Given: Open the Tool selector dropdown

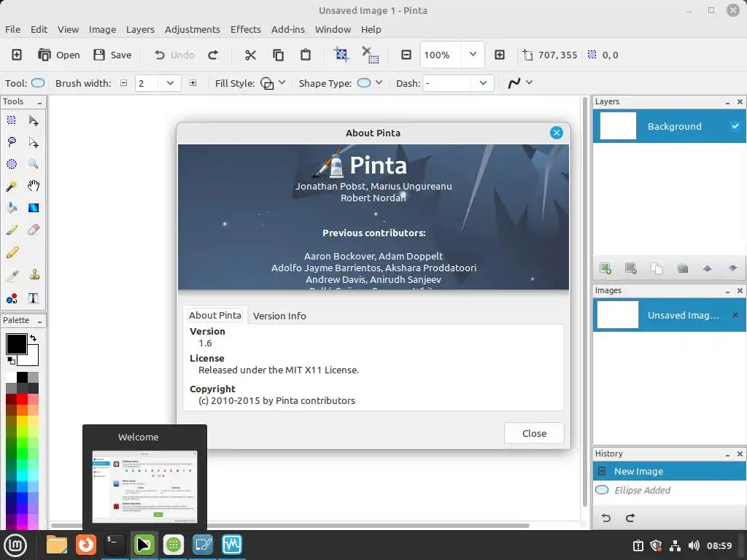Looking at the screenshot, I should click(38, 83).
